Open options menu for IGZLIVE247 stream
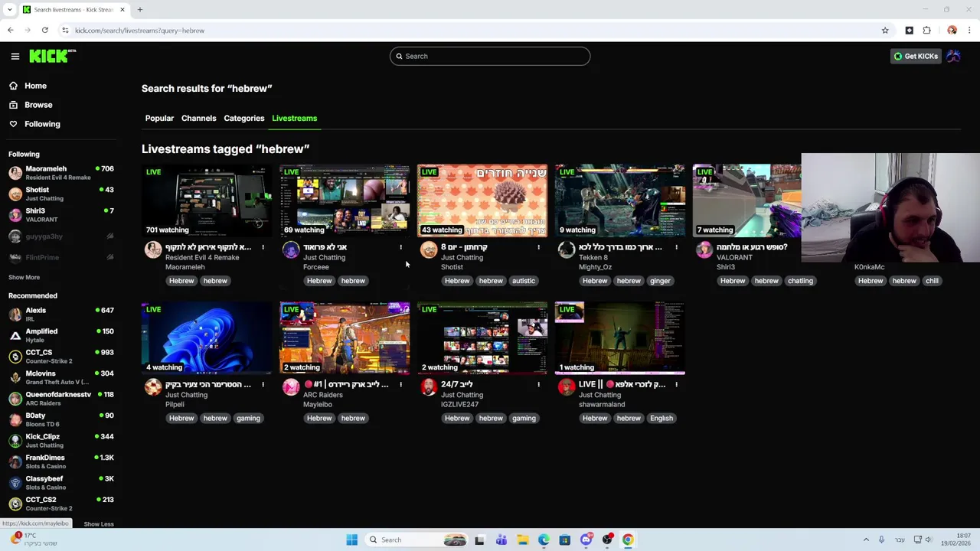Screen dimensions: 980x551 tap(538, 385)
